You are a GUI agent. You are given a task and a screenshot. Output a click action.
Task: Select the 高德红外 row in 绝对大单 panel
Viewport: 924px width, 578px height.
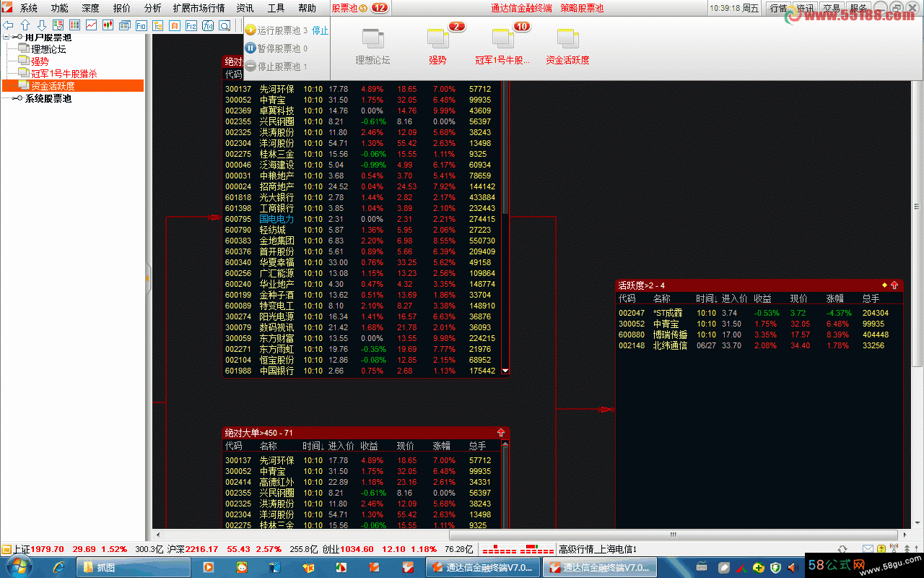pyautogui.click(x=363, y=482)
